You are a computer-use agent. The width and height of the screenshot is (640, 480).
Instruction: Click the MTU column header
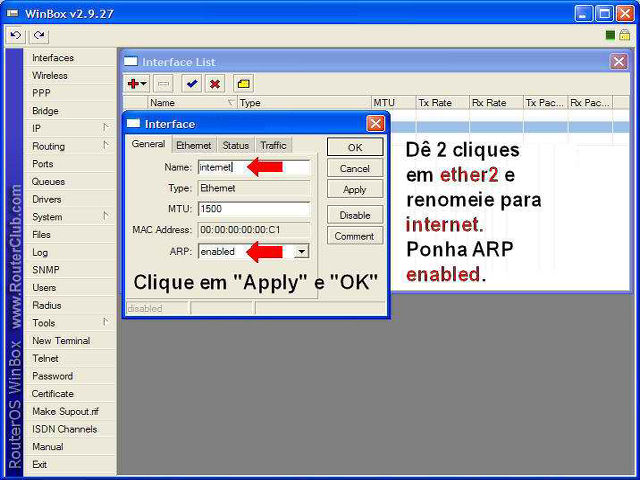click(393, 102)
